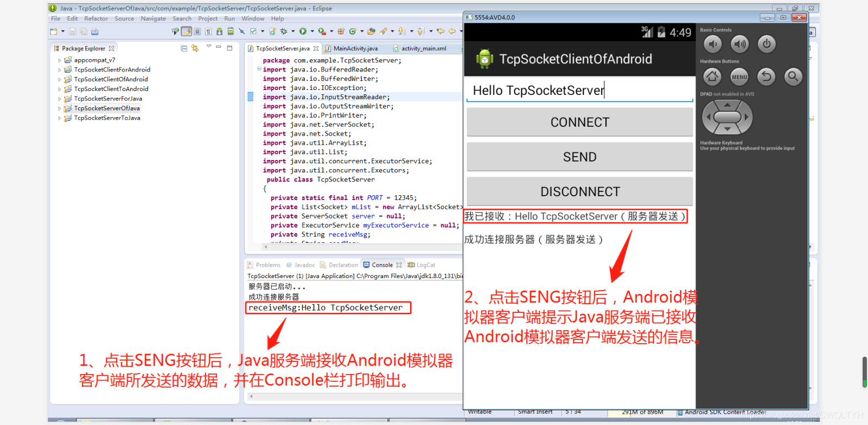This screenshot has height=425, width=868.
Task: Click the emulator MENU hardware button
Action: (739, 76)
